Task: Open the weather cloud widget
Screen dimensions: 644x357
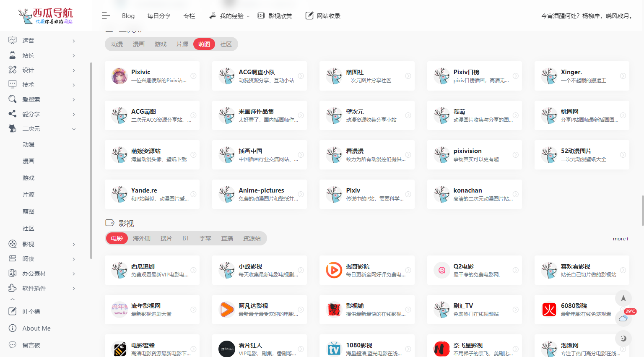Action: click(623, 318)
